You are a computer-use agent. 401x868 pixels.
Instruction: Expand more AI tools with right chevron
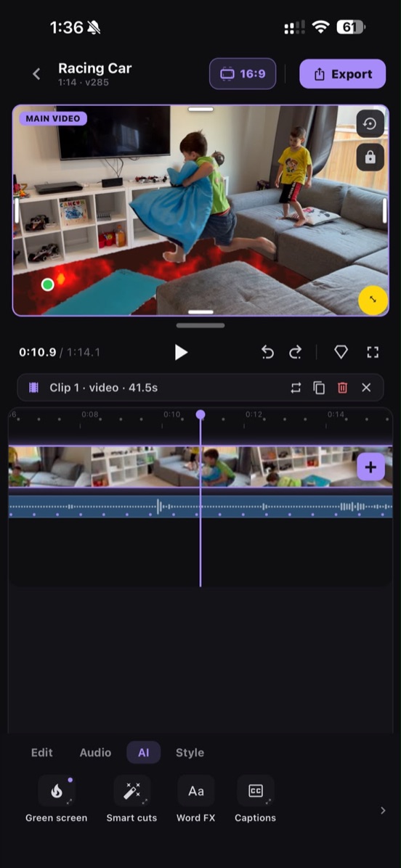pyautogui.click(x=383, y=810)
